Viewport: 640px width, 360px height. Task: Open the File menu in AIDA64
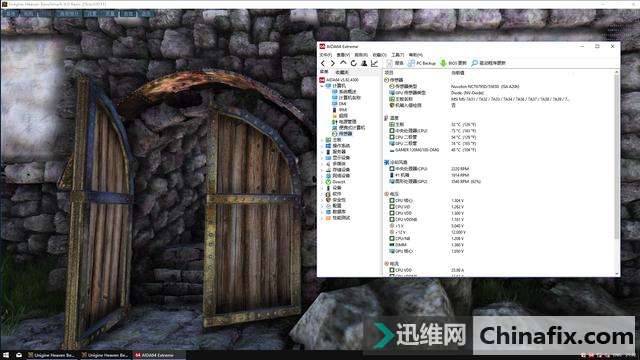click(325, 55)
